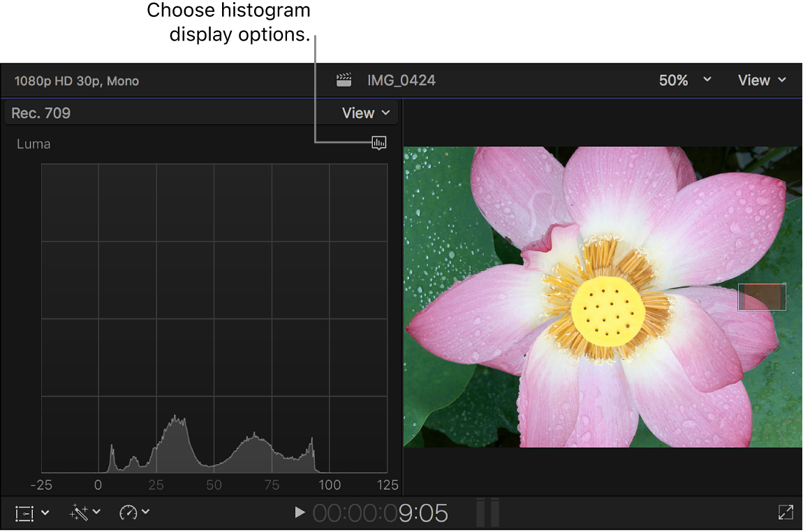Click the Rec. 709 color space label
Screen dimensions: 803x532
[x=40, y=112]
